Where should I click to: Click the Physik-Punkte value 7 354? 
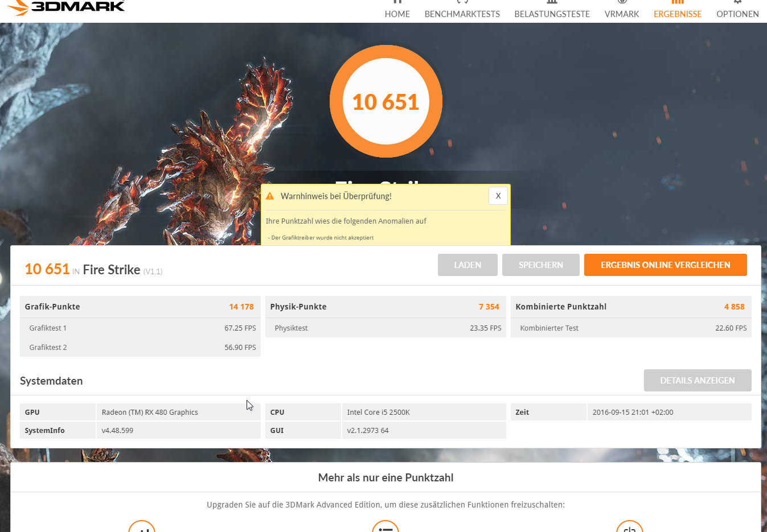click(x=489, y=307)
